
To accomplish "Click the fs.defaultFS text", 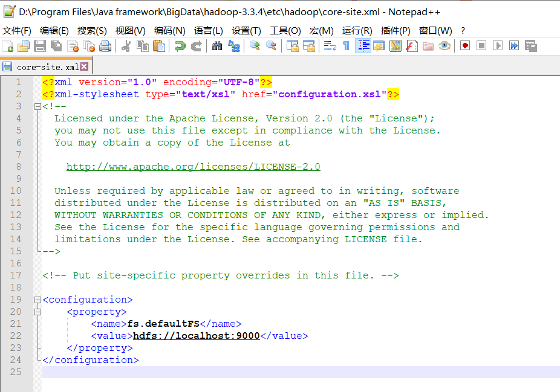I will [163, 324].
